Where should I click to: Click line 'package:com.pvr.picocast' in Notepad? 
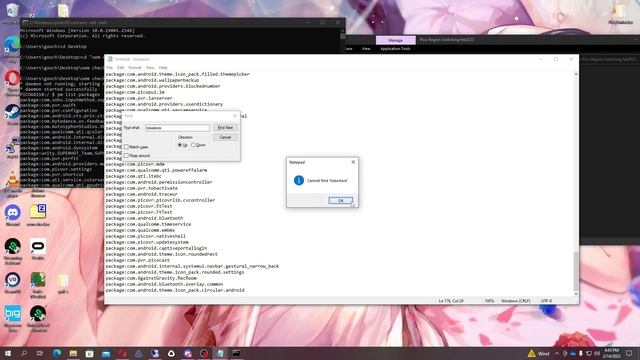[138, 260]
